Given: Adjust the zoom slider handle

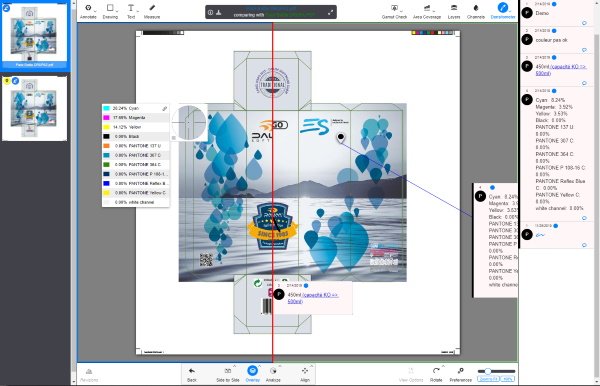Looking at the screenshot, I should click(x=488, y=371).
